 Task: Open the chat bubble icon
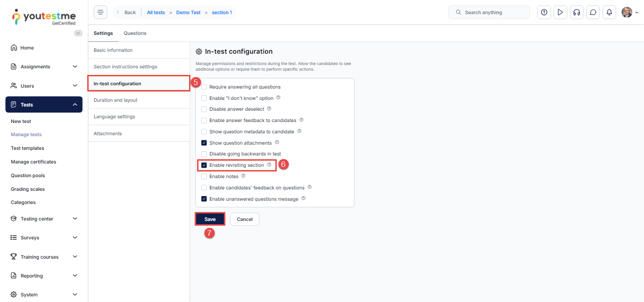click(x=593, y=12)
